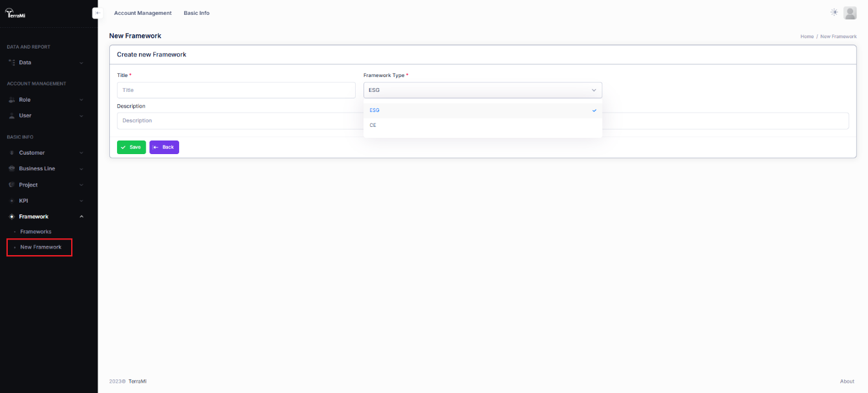Click the TerraMi logo in sidebar
Image resolution: width=868 pixels, height=393 pixels.
tap(16, 14)
